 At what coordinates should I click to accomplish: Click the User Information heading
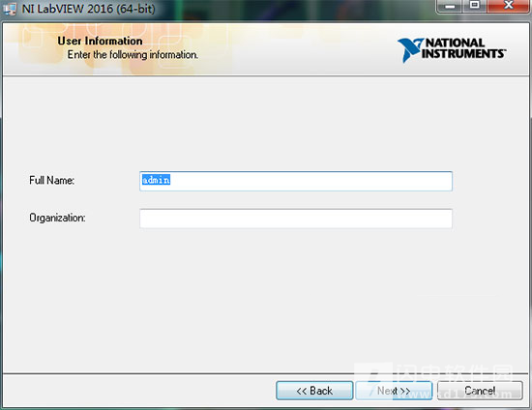[100, 41]
